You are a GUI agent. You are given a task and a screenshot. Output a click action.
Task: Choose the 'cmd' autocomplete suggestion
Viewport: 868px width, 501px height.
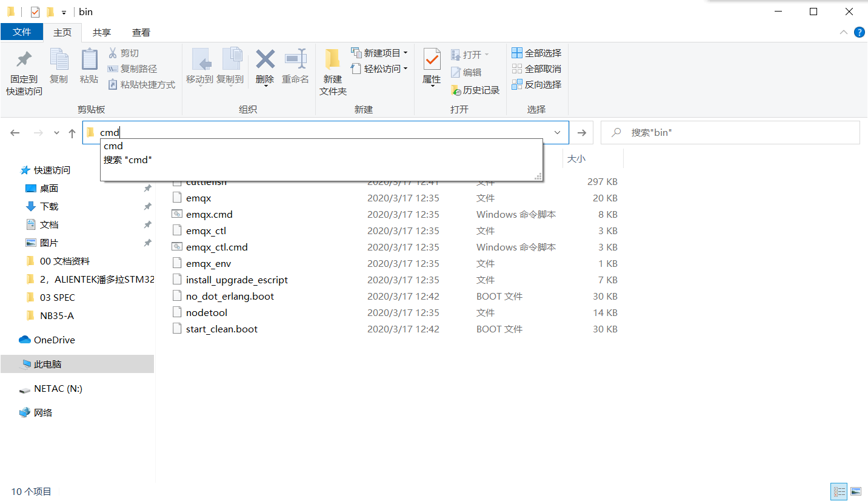pyautogui.click(x=321, y=146)
